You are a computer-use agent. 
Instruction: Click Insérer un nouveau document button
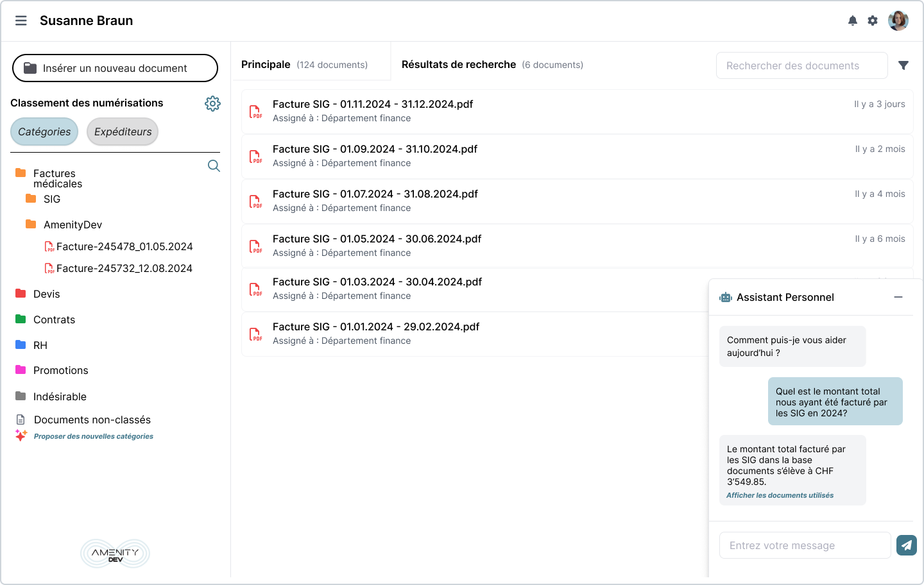tap(115, 68)
